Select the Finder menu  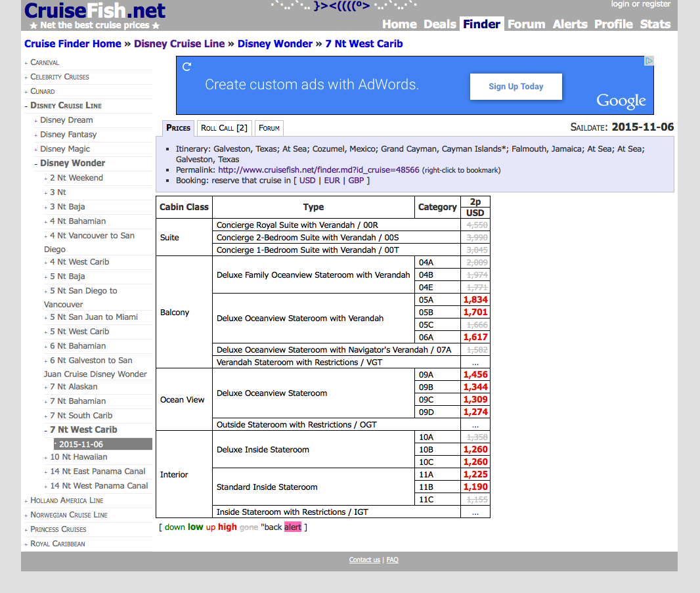click(x=481, y=24)
